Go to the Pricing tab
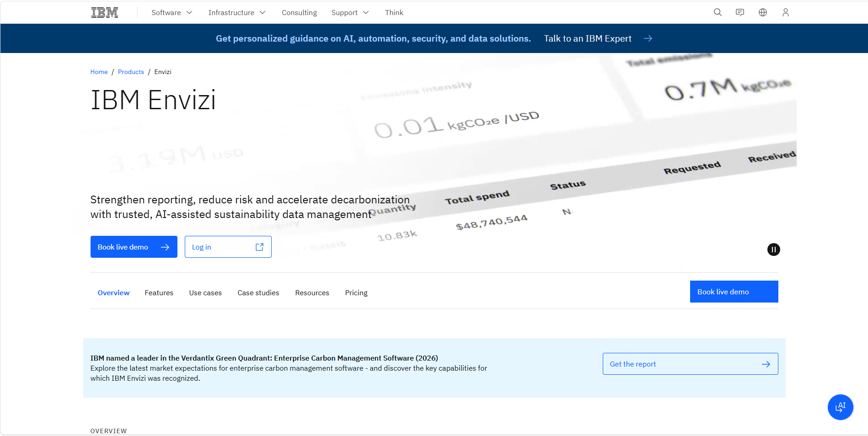 pyautogui.click(x=356, y=292)
